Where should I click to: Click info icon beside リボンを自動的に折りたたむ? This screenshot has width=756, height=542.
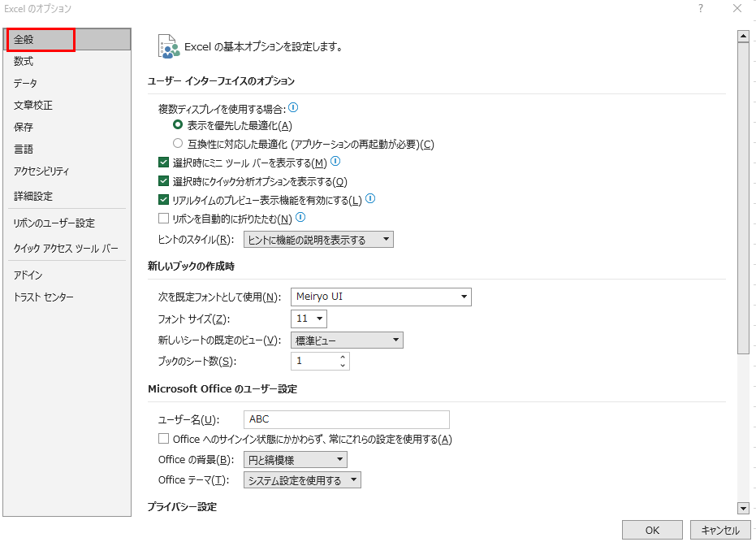300,218
